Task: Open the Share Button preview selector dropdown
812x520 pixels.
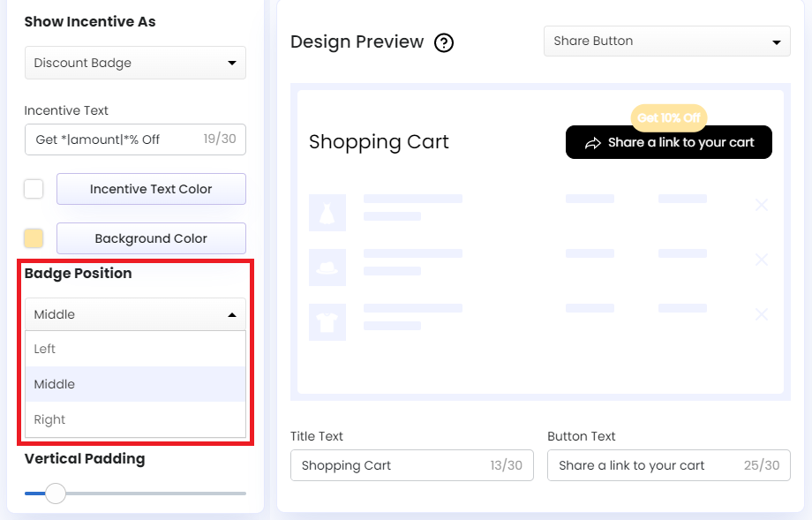Action: click(x=666, y=41)
